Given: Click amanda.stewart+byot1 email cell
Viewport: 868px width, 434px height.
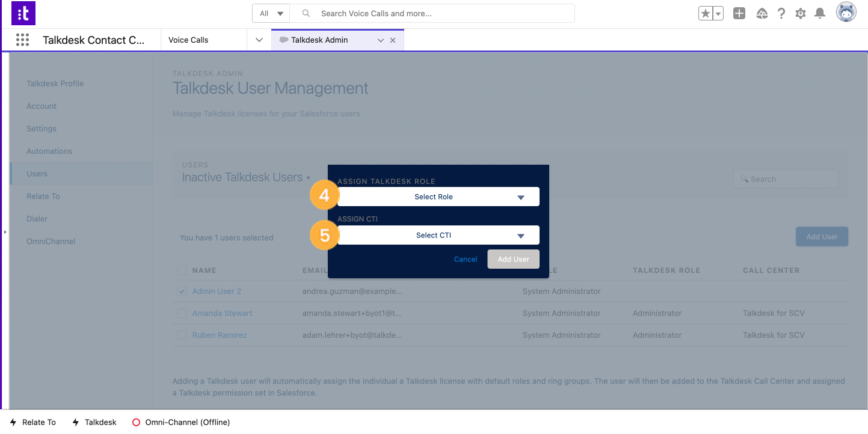Looking at the screenshot, I should [x=352, y=313].
